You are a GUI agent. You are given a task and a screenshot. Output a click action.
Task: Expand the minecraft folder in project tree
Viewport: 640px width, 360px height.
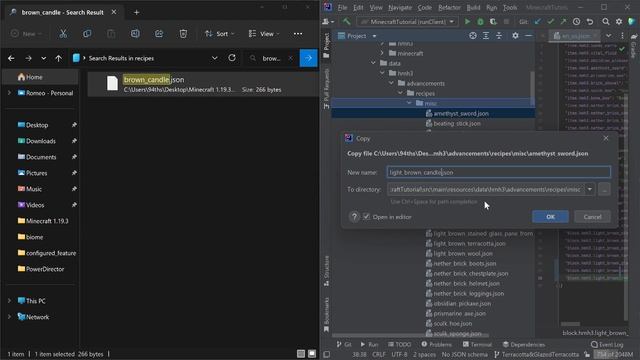(x=382, y=53)
